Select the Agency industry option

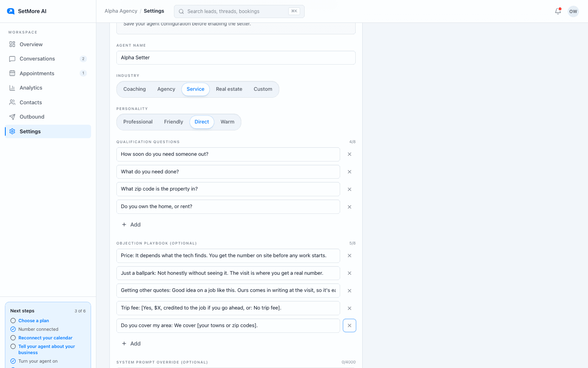click(166, 89)
